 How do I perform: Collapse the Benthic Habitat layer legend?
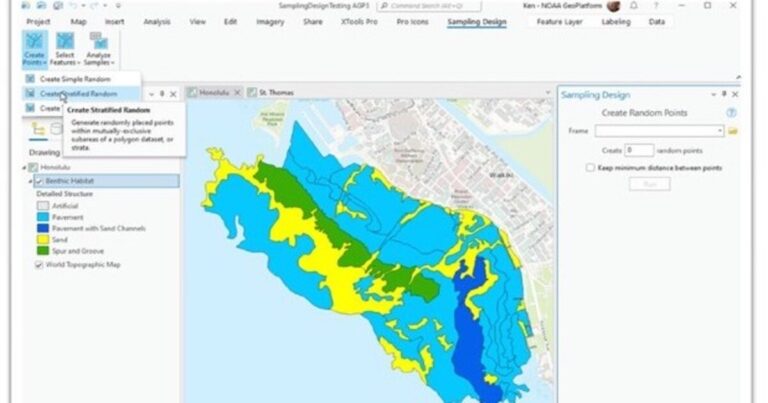30,181
